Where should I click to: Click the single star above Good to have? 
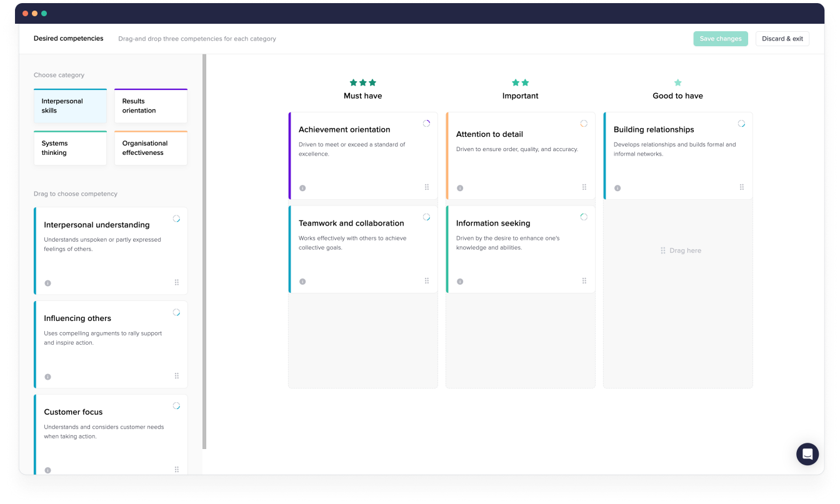pos(678,82)
